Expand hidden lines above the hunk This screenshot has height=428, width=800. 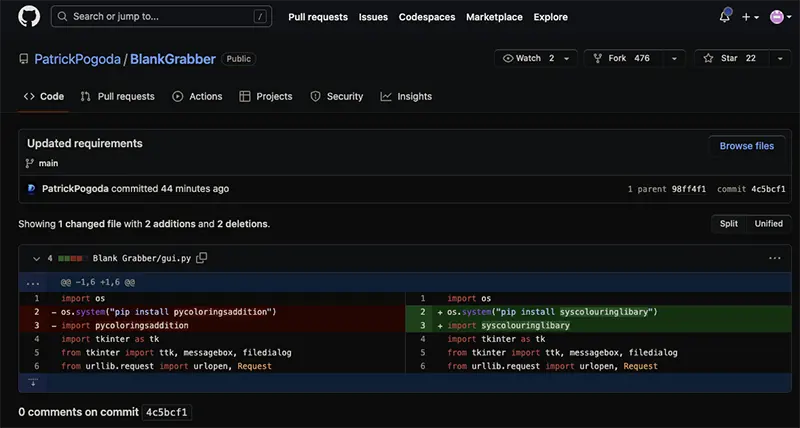coord(33,282)
